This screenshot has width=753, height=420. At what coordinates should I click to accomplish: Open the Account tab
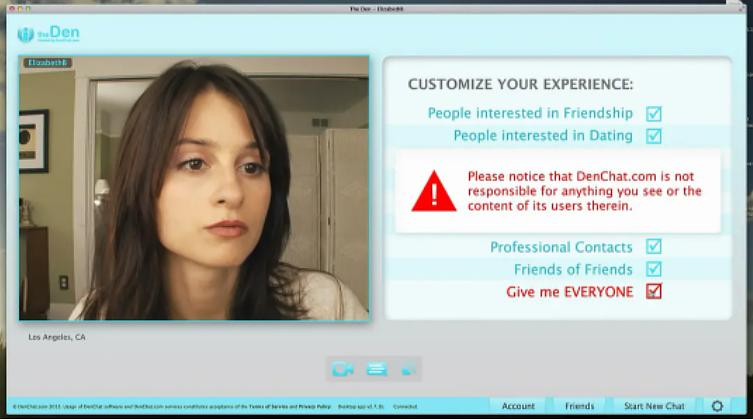click(518, 406)
